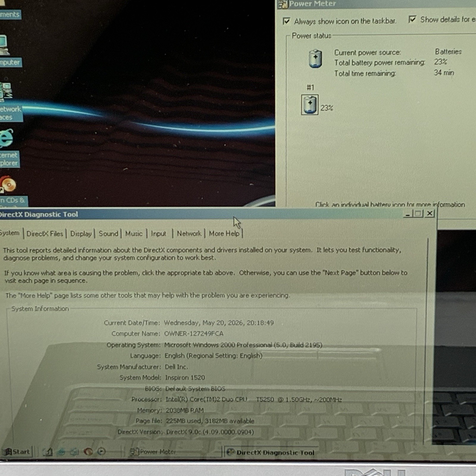Open the DirectX Files tab

click(45, 234)
